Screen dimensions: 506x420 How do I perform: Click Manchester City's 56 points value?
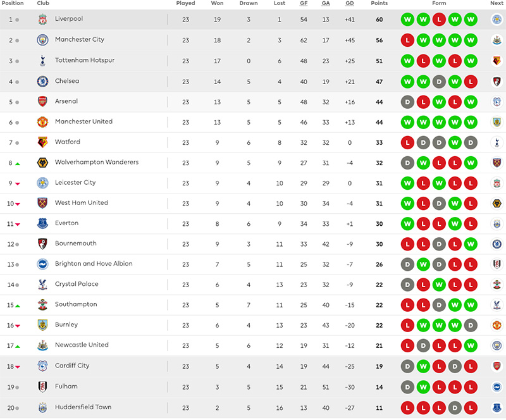379,40
